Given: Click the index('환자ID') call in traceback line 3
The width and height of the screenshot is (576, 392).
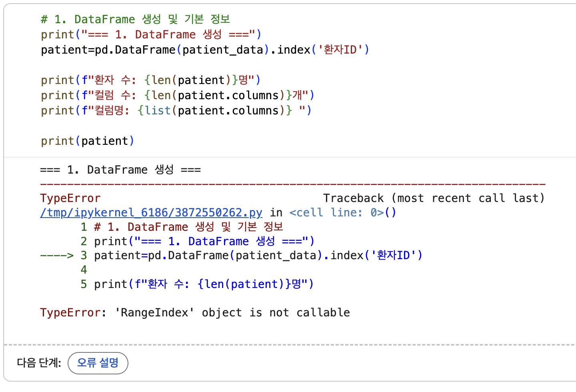Looking at the screenshot, I should click(x=376, y=255).
